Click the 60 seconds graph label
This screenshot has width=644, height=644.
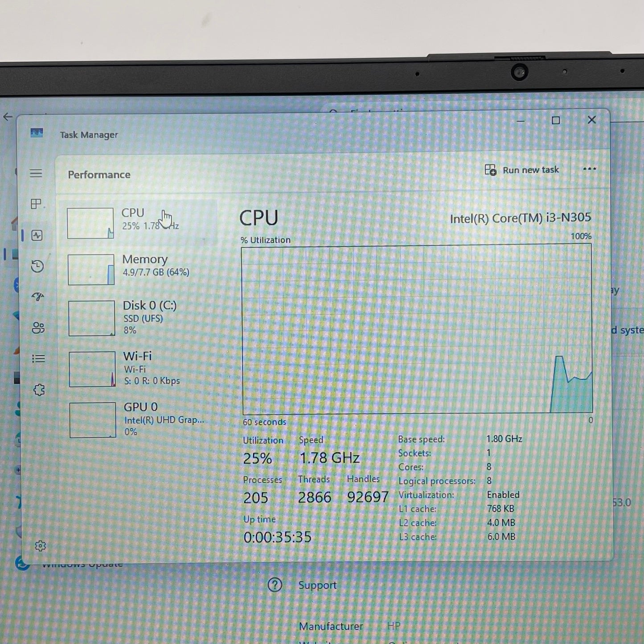coord(264,422)
